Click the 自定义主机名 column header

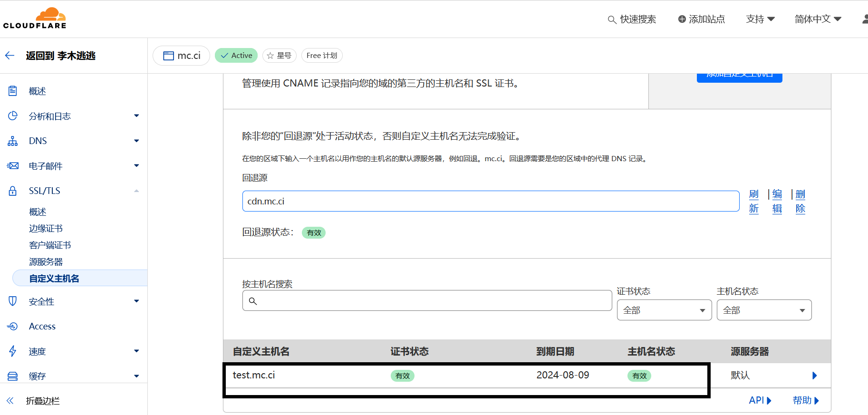point(261,352)
